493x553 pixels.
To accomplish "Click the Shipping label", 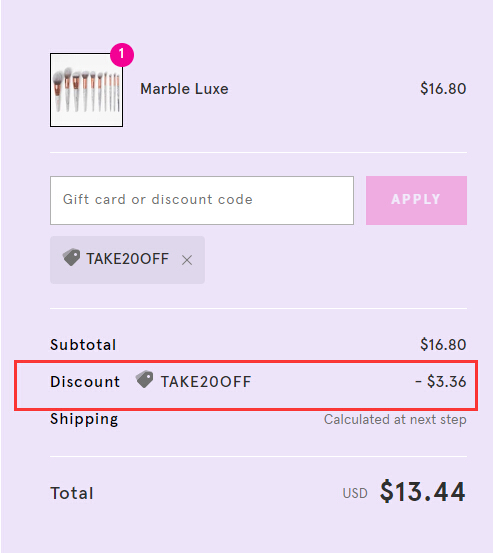I will [84, 419].
